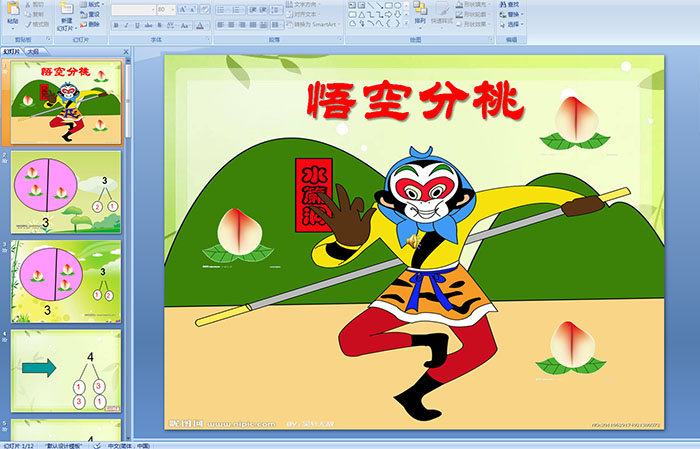The height and width of the screenshot is (449, 700).
Task: Open the Change Case (Aa) dropdown
Action: pos(185,25)
